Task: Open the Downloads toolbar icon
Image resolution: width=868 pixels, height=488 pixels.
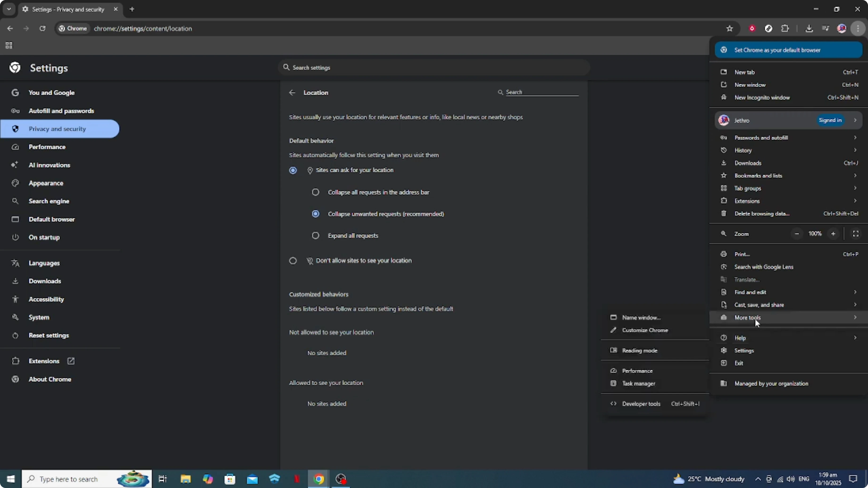Action: point(809,28)
